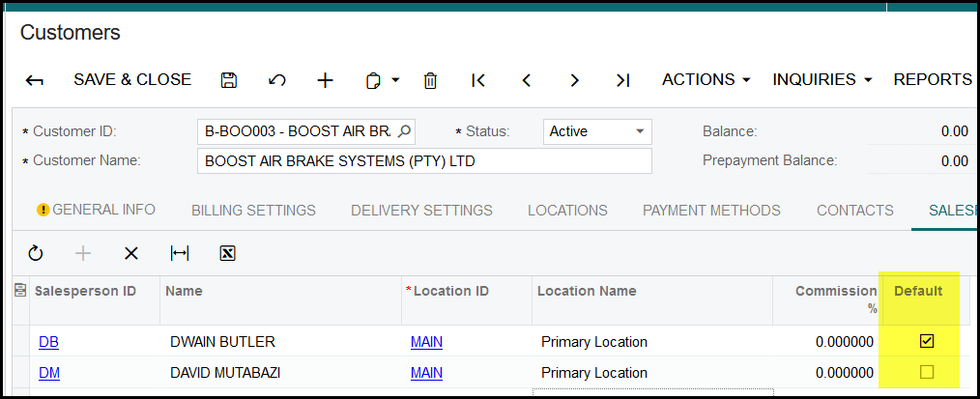Fit grid columns to width
980x399 pixels.
tap(180, 253)
